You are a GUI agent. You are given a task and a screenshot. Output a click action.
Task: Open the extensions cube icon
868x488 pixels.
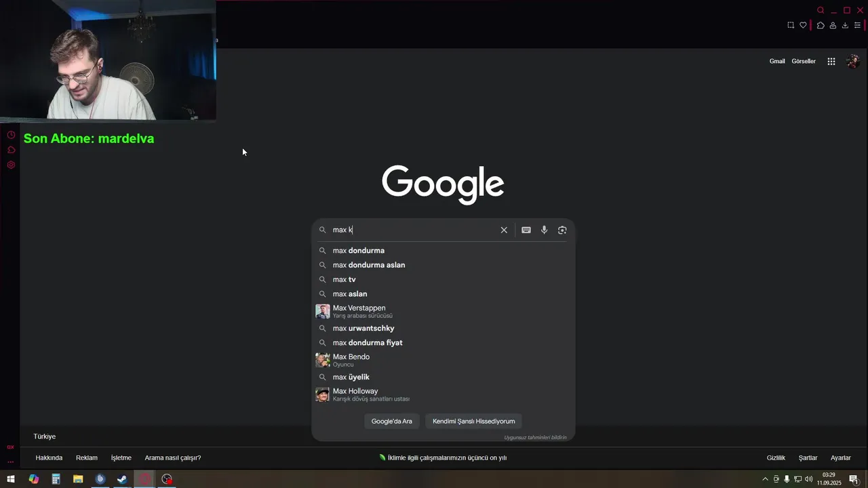point(821,25)
